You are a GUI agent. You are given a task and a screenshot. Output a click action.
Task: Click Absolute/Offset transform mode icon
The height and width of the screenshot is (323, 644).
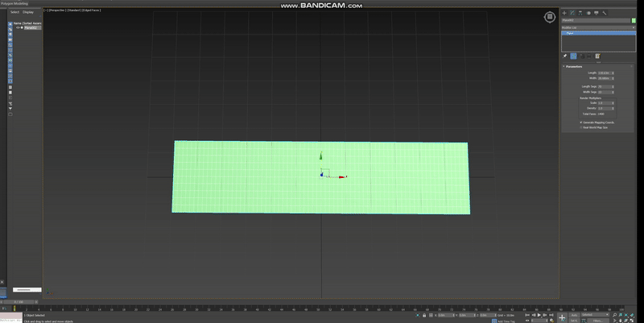[431, 315]
